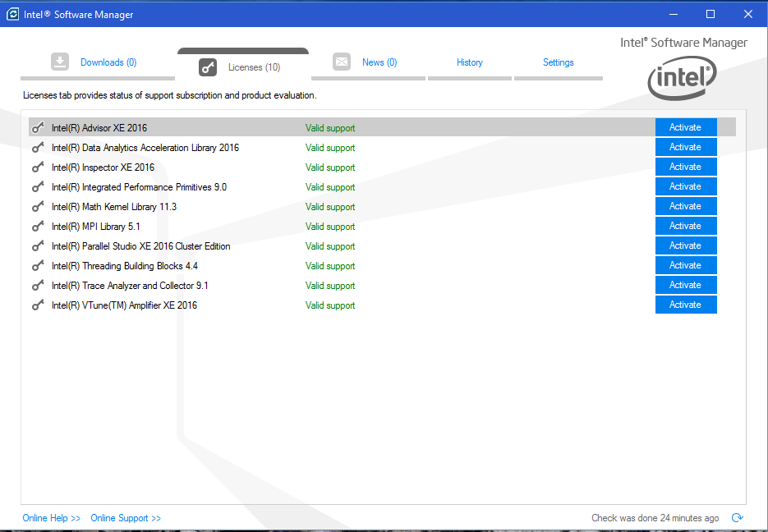The height and width of the screenshot is (532, 768).
Task: Click key icon beside Intel(R) Inspector XE 2016
Action: click(x=38, y=167)
